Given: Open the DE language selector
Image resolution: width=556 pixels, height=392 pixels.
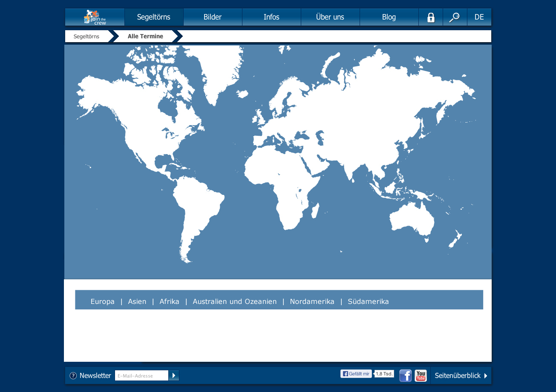Looking at the screenshot, I should coord(479,17).
